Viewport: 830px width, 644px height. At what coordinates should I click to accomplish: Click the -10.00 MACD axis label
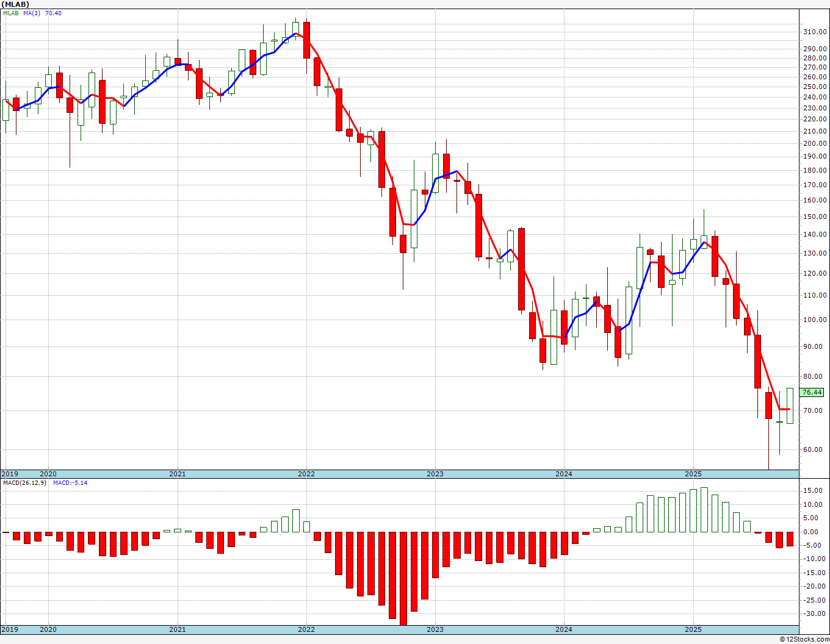coord(814,559)
